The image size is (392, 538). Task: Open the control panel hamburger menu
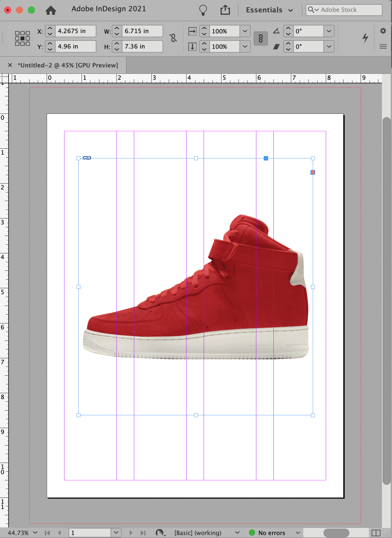pos(383,46)
